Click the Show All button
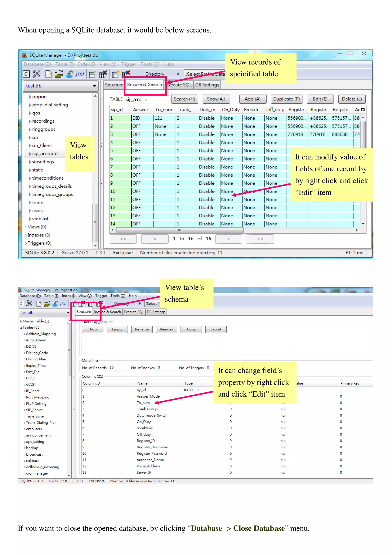Screen dimensions: 392x555 point(216,99)
